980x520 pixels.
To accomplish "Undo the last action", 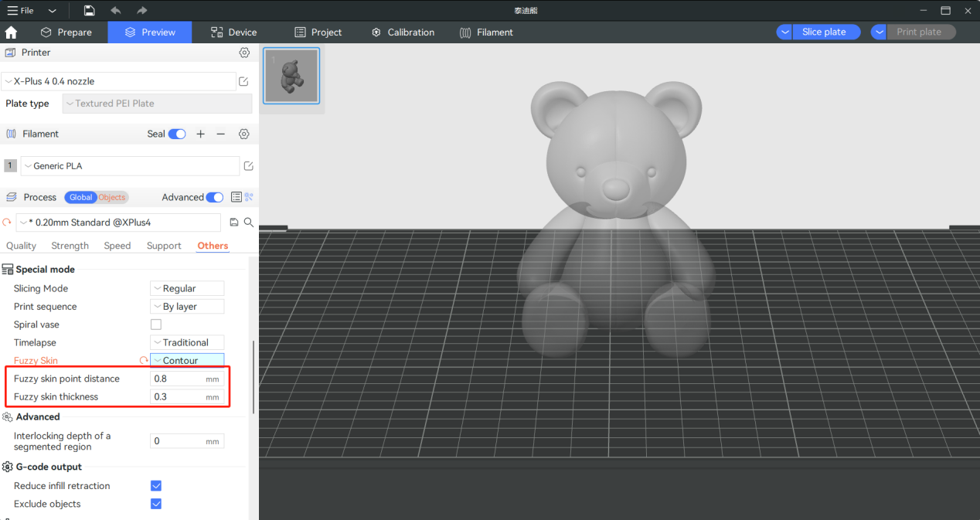I will pyautogui.click(x=116, y=10).
